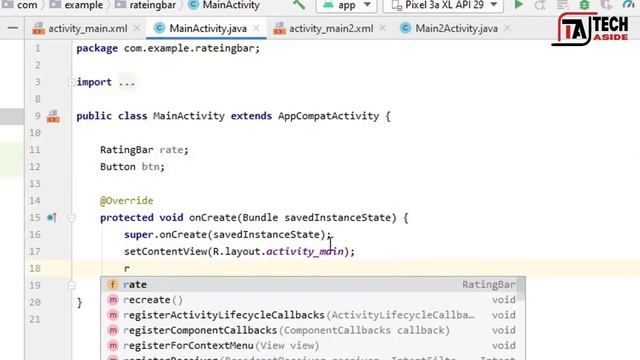This screenshot has height=360, width=640.
Task: Close the activity_main.xml tab
Action: pyautogui.click(x=137, y=28)
